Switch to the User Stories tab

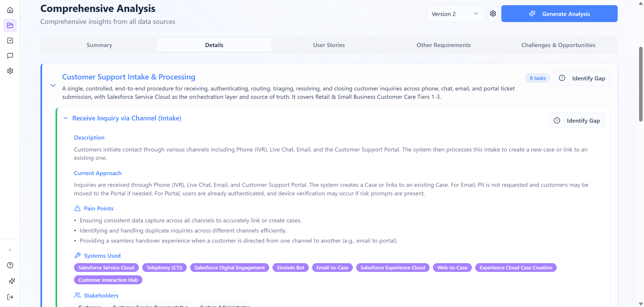pyautogui.click(x=329, y=45)
